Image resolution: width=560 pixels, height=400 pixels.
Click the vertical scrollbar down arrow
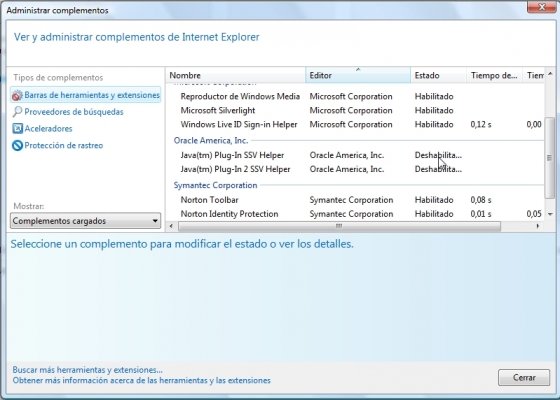550,214
